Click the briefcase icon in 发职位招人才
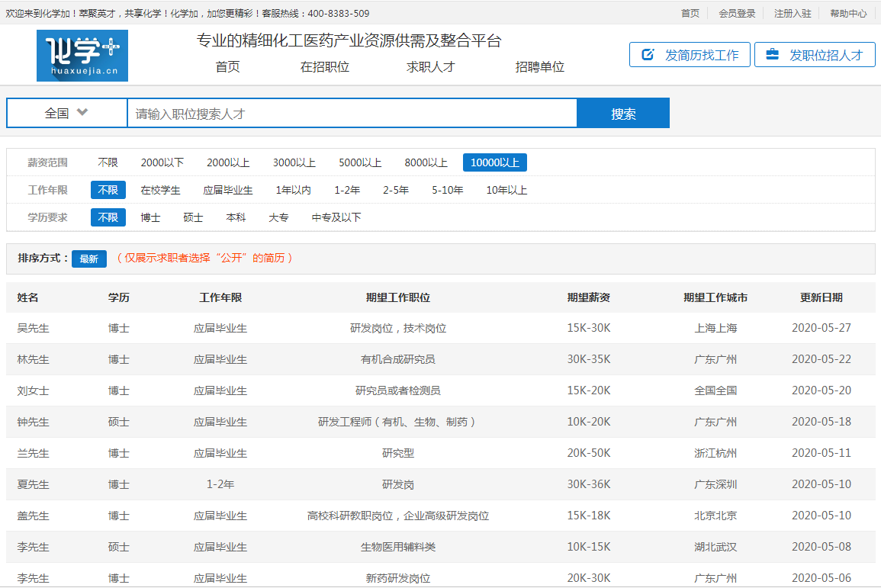 pyautogui.click(x=773, y=55)
